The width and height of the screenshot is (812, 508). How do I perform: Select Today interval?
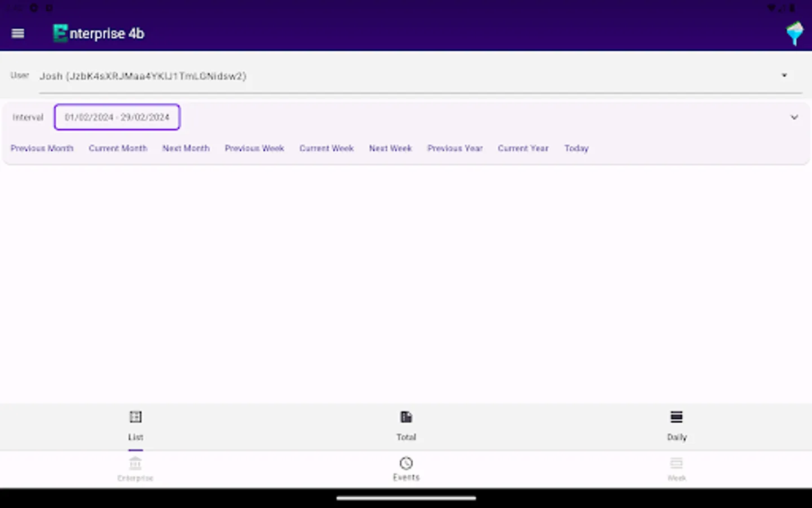(576, 148)
